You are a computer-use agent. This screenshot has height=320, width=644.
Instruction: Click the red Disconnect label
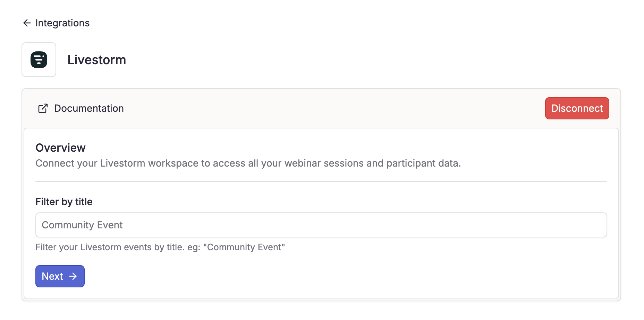tap(577, 108)
